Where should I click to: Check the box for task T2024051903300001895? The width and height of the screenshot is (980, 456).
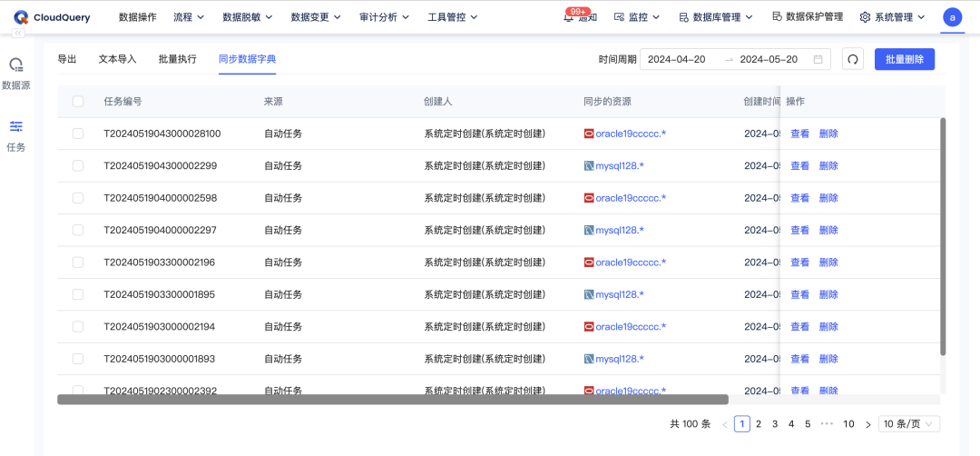[x=78, y=294]
